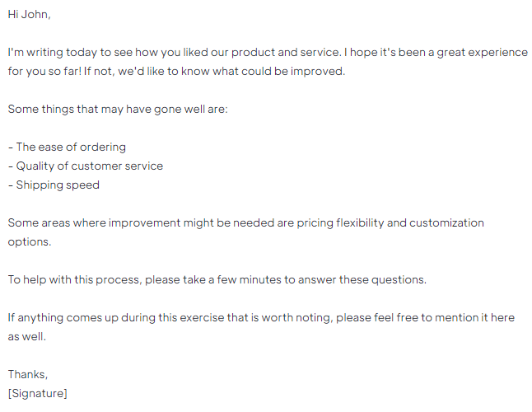Click the closing word 'Thanks,'
The width and height of the screenshot is (532, 412).
(28, 374)
